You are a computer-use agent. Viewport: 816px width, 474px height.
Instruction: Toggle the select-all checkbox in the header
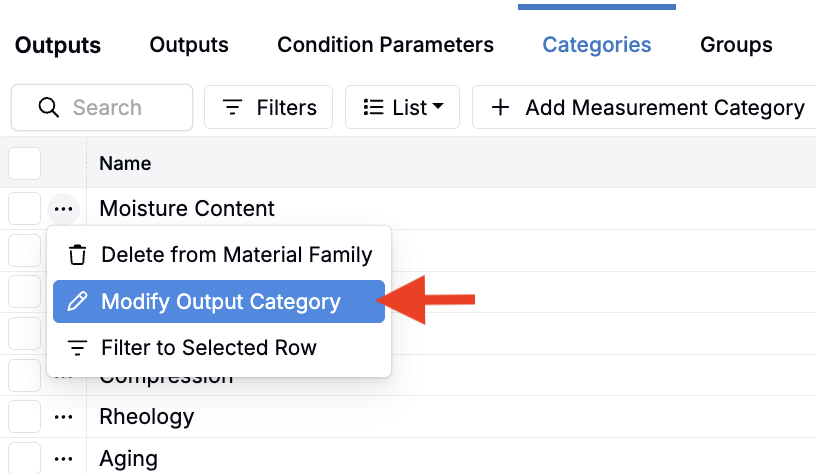pyautogui.click(x=24, y=163)
